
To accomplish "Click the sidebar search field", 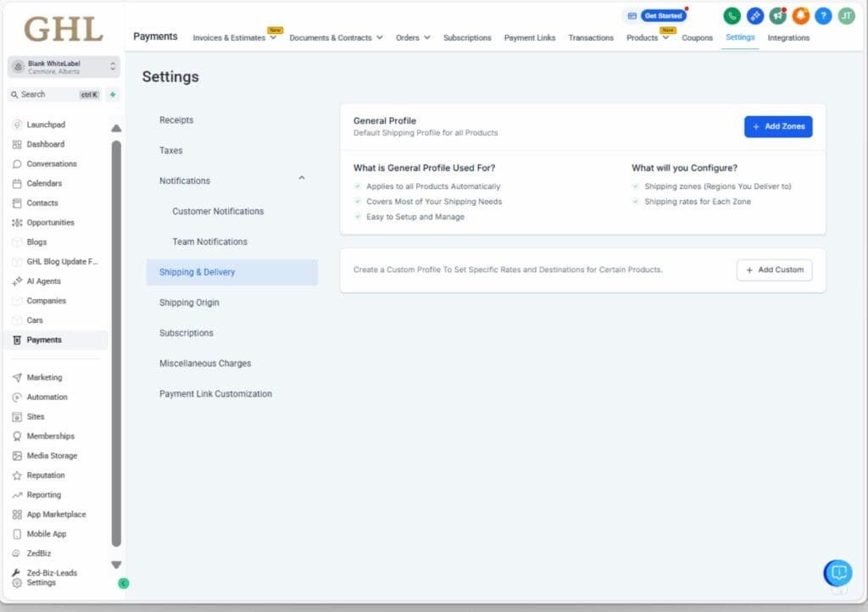I will [51, 95].
